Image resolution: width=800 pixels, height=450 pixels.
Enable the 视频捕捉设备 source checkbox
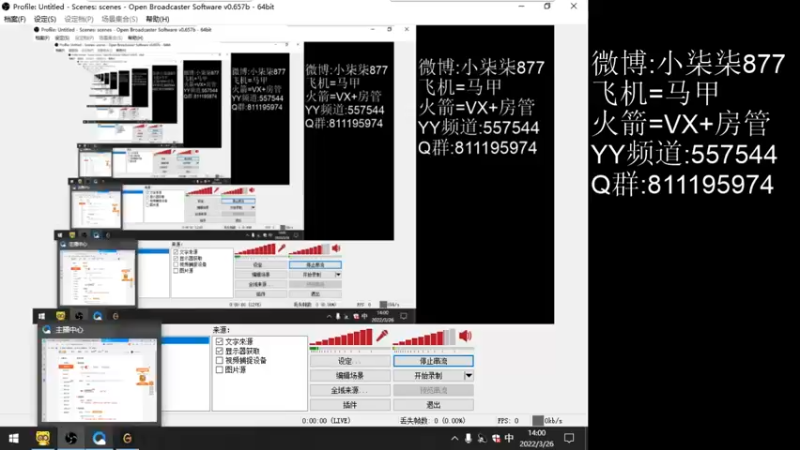click(219, 360)
